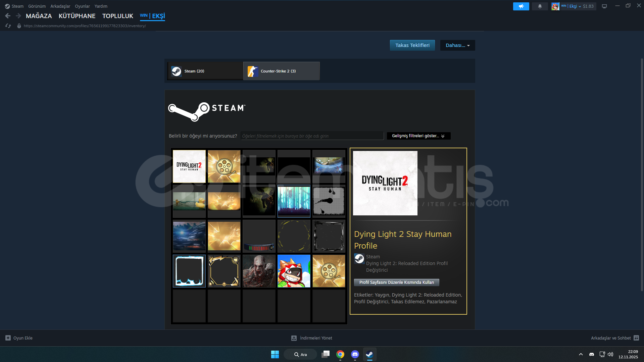Click the Dying Light 2 Stay Human Profile title
644x362 pixels.
(403, 240)
